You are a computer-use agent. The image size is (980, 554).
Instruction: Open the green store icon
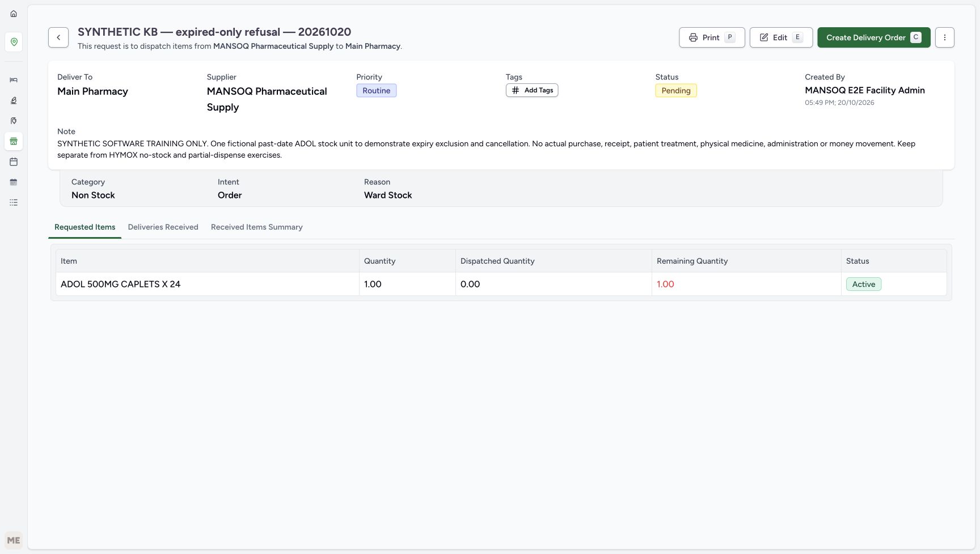point(14,141)
